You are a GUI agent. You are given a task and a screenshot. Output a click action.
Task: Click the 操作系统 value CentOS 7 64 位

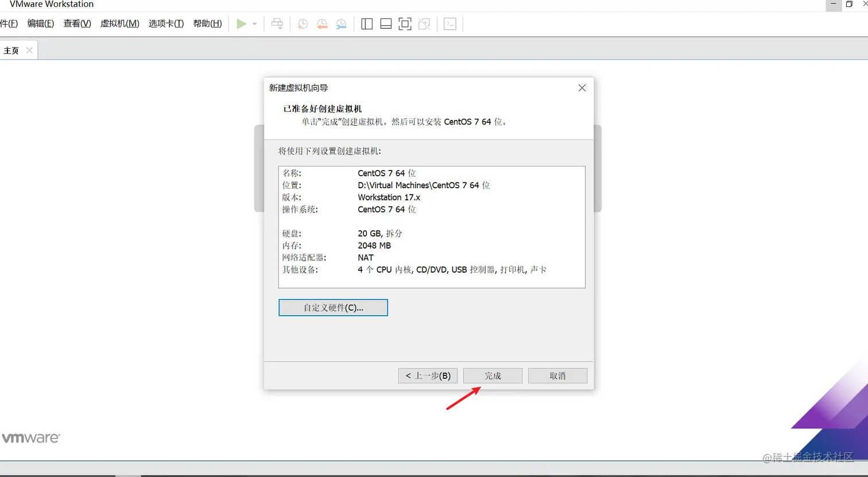[387, 210]
